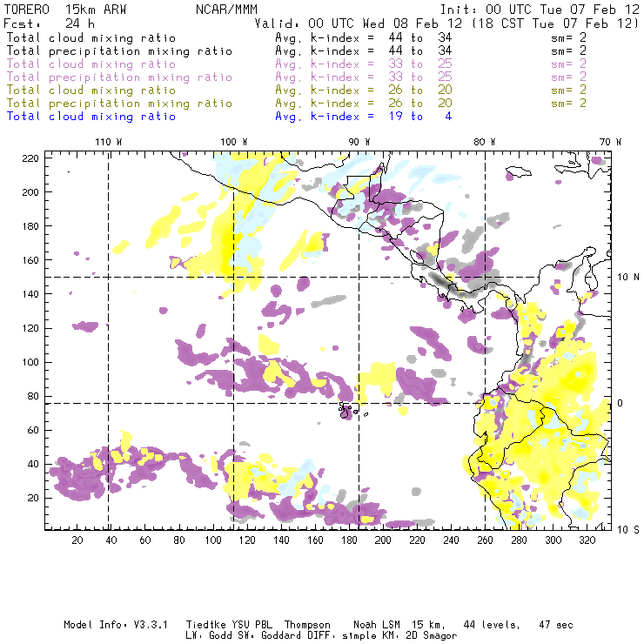644x644 pixels.
Task: Select the "260" tick on the horizontal axis
Action: tap(485, 540)
